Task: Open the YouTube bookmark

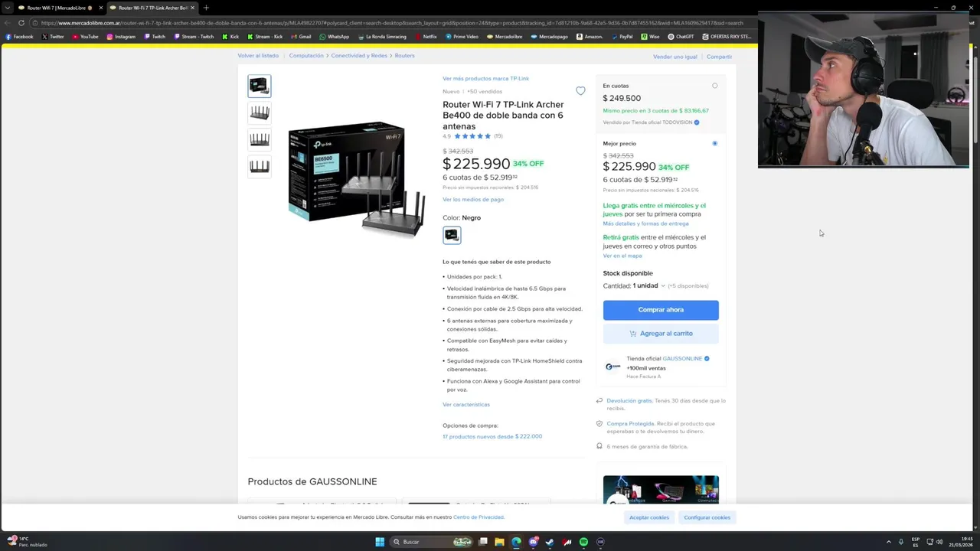Action: (85, 36)
